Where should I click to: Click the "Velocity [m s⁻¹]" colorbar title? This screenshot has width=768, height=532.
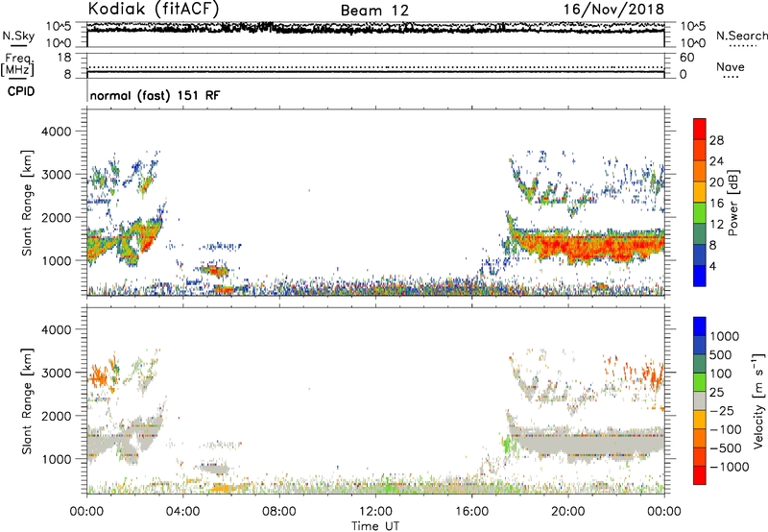[758, 400]
